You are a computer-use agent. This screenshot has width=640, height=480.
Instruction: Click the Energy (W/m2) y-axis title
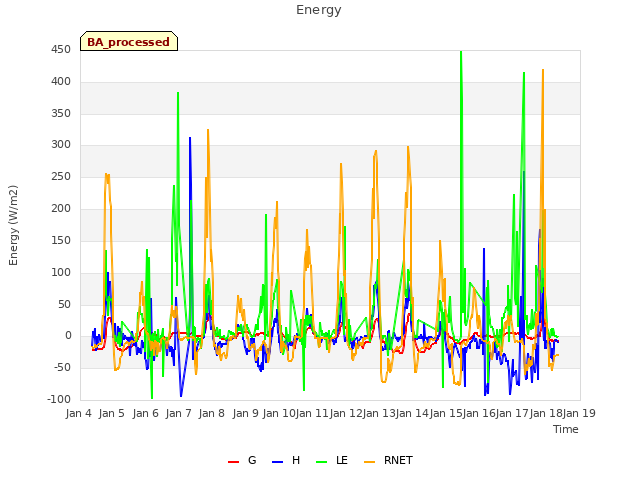[13, 225]
